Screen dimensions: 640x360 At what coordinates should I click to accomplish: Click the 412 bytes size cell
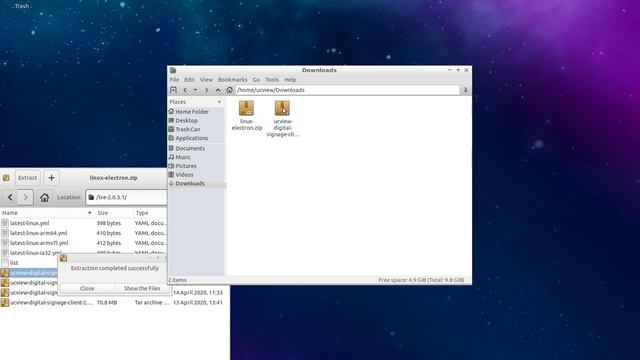[x=109, y=243]
